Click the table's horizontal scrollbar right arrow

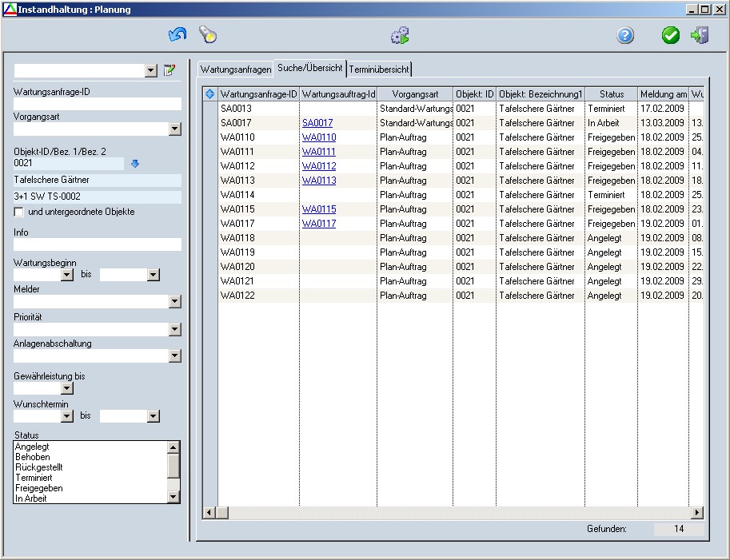[696, 513]
